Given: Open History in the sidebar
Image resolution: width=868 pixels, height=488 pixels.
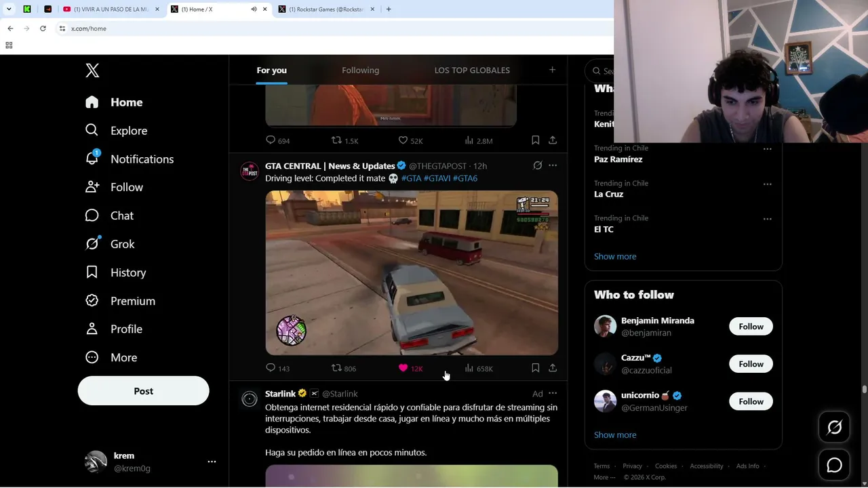Looking at the screenshot, I should coord(115,272).
